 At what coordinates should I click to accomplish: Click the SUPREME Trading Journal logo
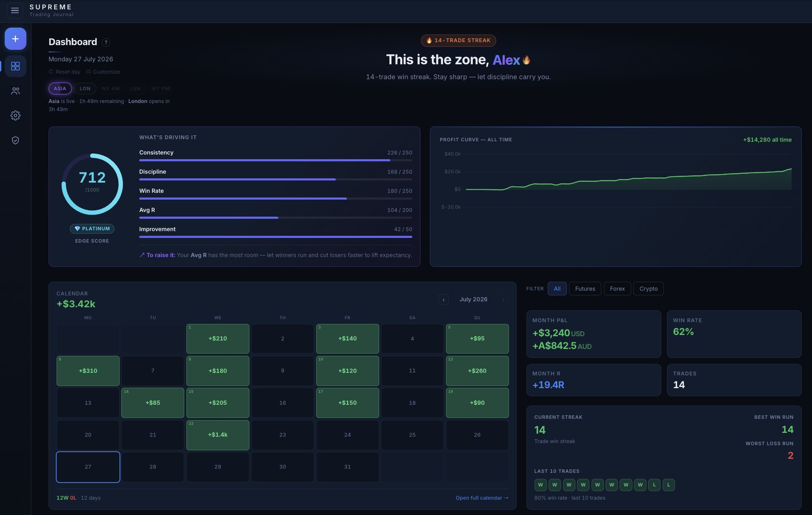(x=51, y=10)
